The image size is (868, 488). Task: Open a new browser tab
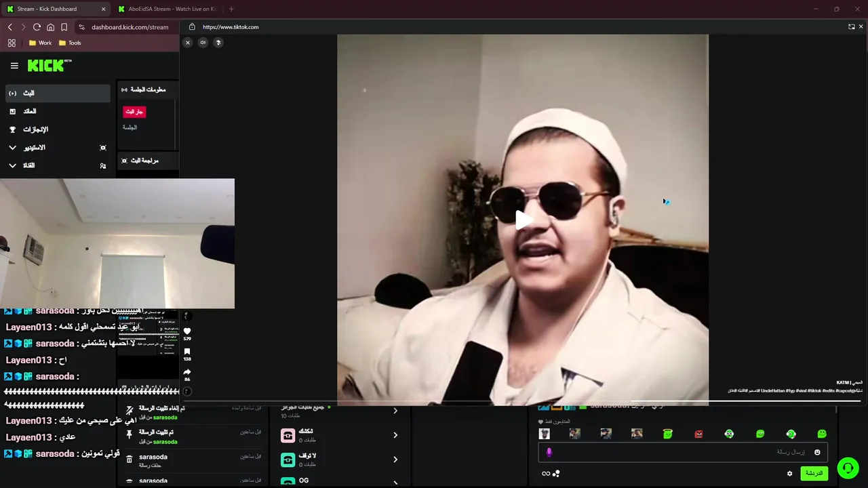tap(231, 9)
